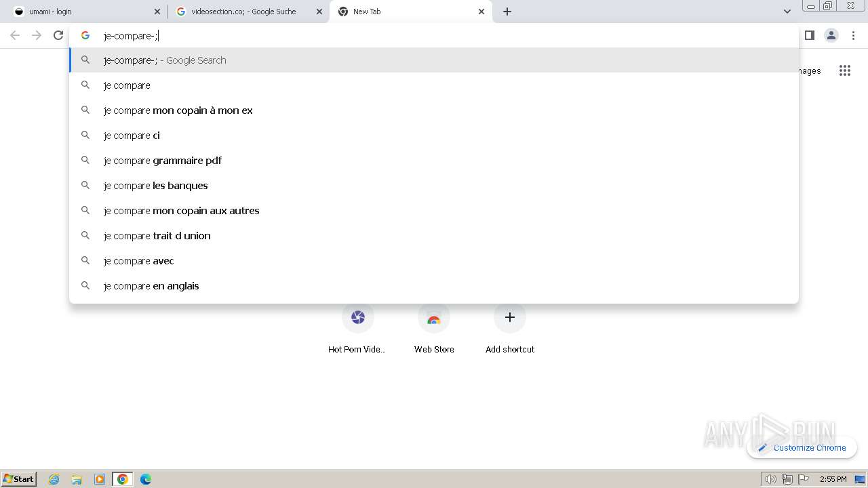
Task: Click the address bar containing je-compare-;
Action: click(x=434, y=35)
